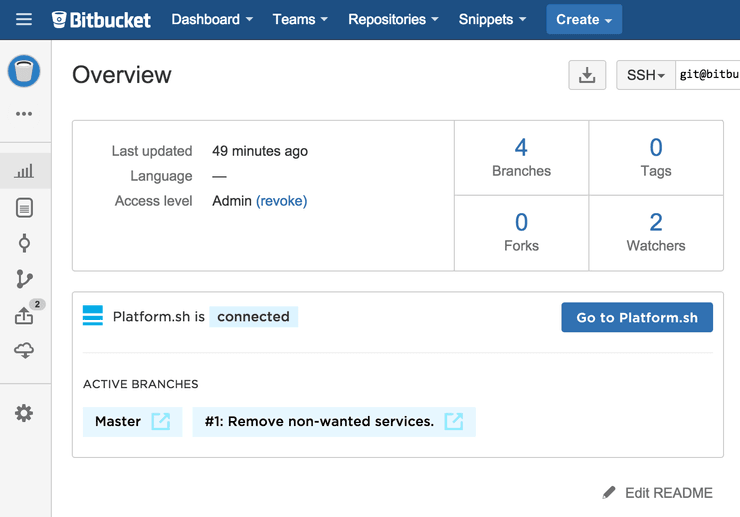
Task: Click the Bitbucket logo
Action: point(101,19)
